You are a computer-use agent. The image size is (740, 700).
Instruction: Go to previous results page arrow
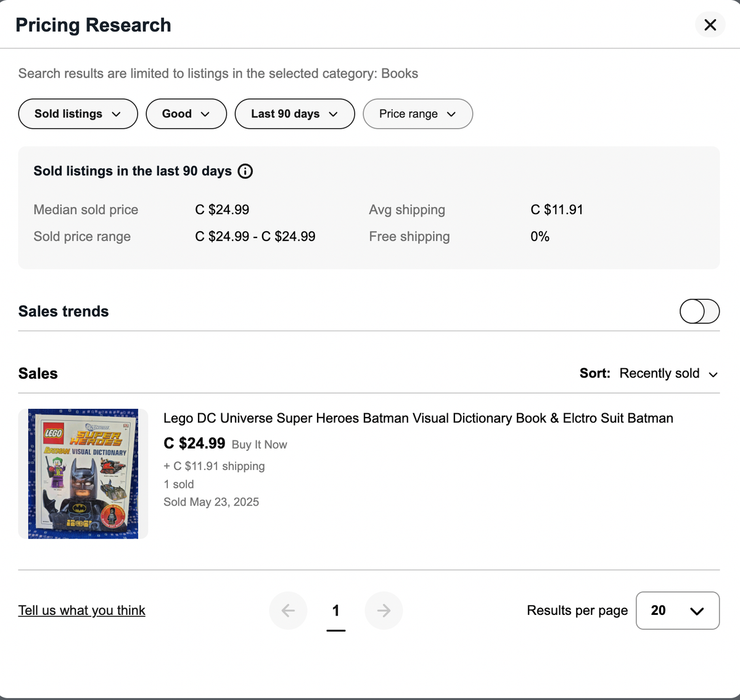(x=288, y=611)
